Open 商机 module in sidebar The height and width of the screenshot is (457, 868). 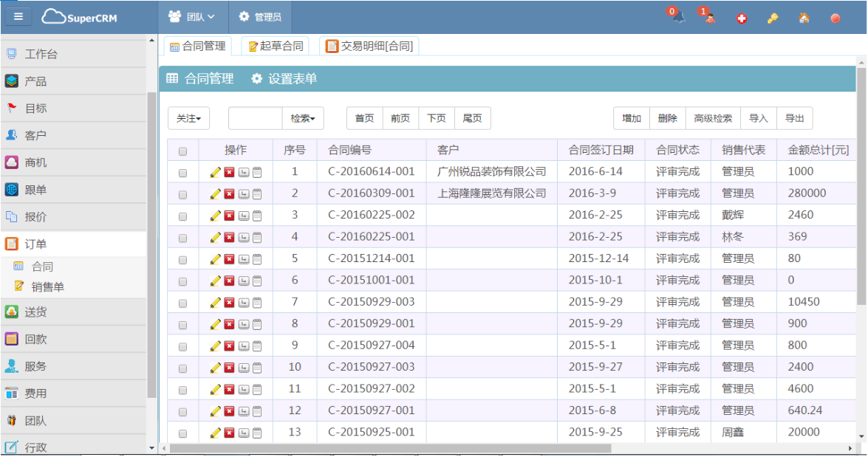[74, 162]
